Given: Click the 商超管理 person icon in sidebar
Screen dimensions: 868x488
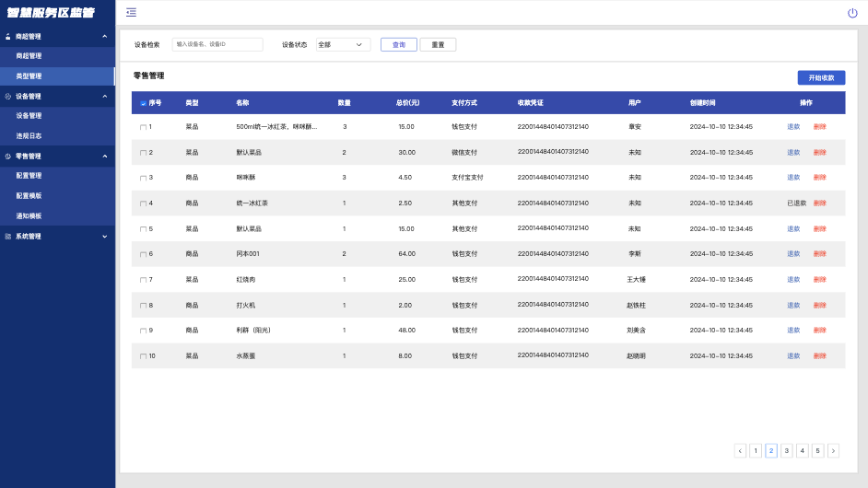Looking at the screenshot, I should (7, 37).
